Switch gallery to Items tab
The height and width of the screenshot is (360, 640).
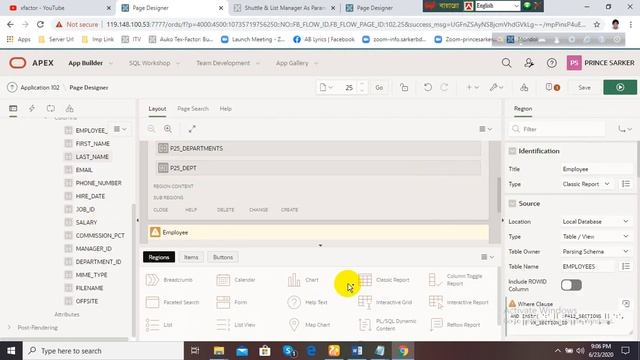191,257
